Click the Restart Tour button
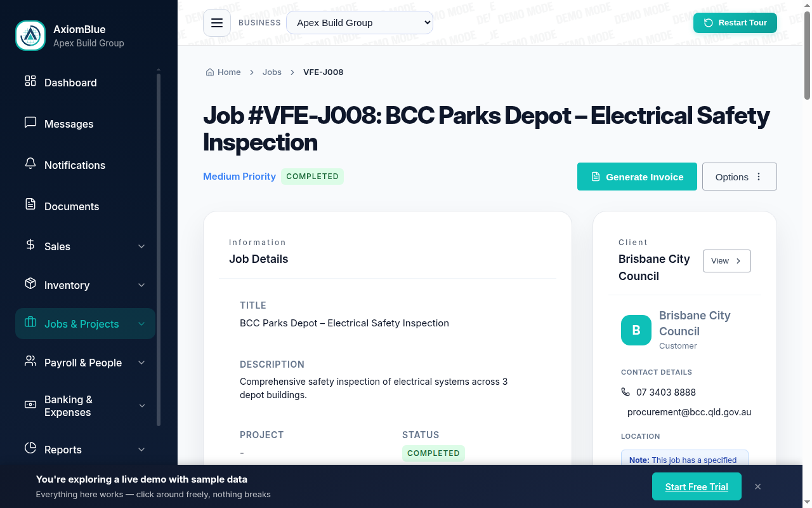Screen dimensions: 812x508 click(x=735, y=23)
